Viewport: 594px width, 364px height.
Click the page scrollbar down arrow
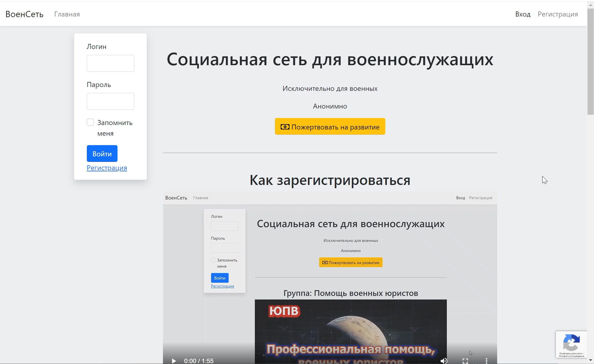(590, 360)
